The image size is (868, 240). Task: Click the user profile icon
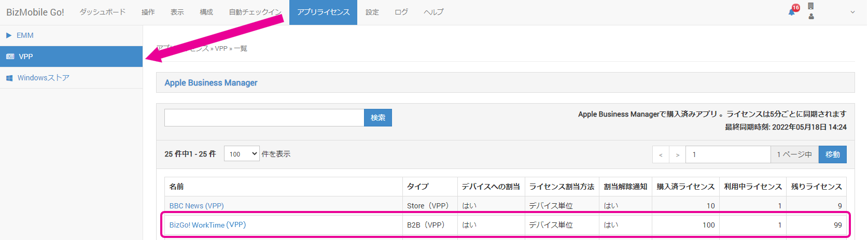click(x=811, y=17)
